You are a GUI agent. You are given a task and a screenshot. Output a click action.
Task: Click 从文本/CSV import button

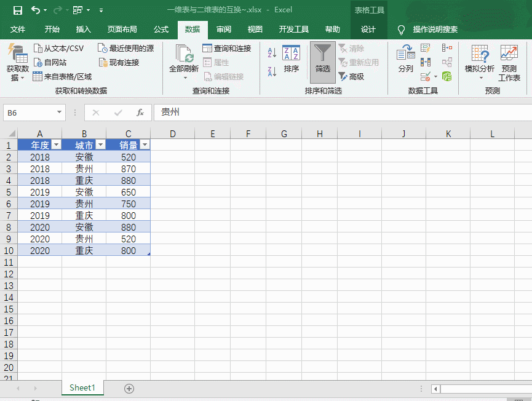tap(59, 49)
